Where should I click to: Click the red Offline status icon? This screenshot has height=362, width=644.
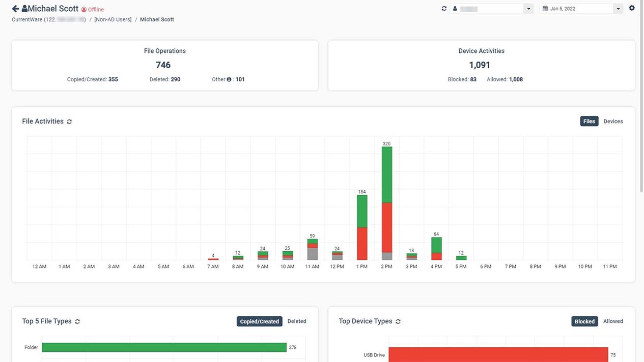[84, 10]
